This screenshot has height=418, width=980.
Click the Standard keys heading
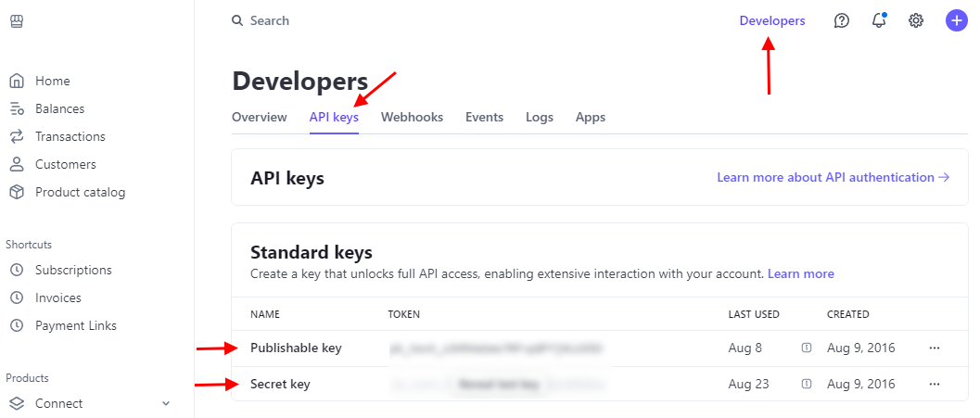(x=312, y=252)
